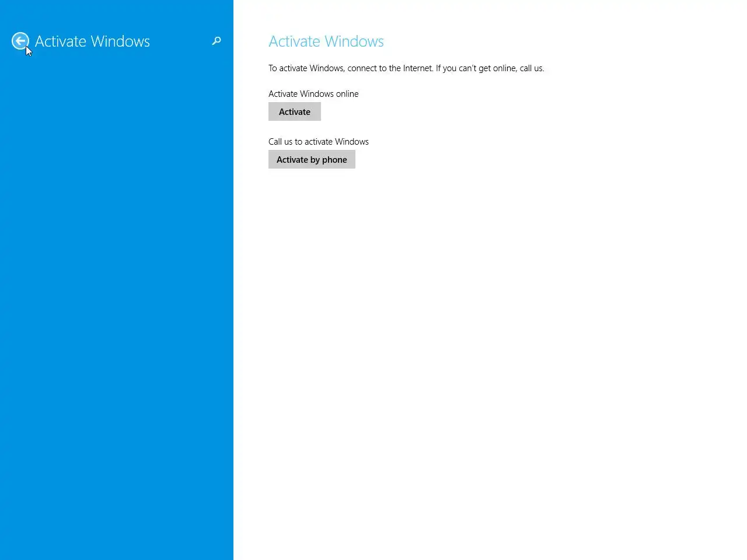Click the 'connect to the Internet' instruction text
The width and height of the screenshot is (747, 560).
click(x=406, y=68)
